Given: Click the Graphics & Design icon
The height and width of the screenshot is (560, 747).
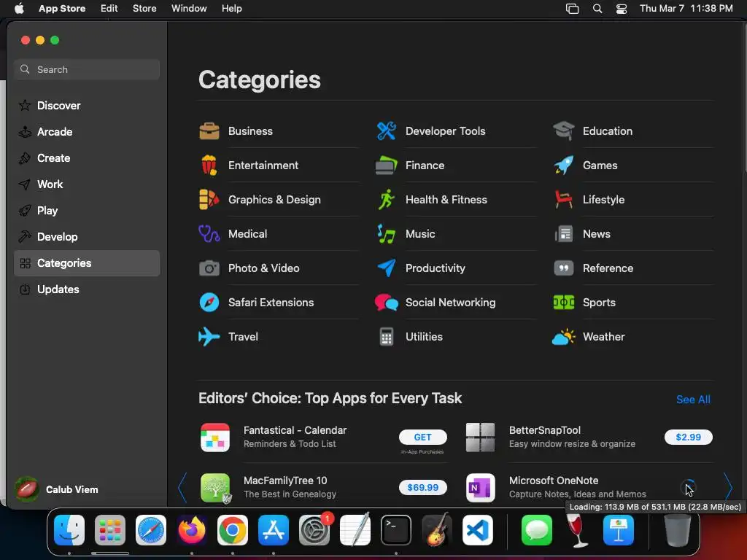Looking at the screenshot, I should coord(209,200).
